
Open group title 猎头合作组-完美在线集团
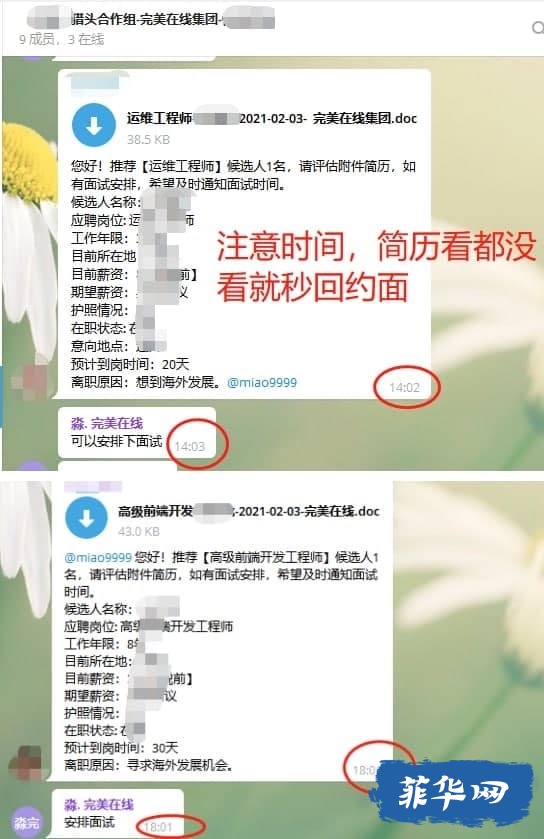coord(151,21)
